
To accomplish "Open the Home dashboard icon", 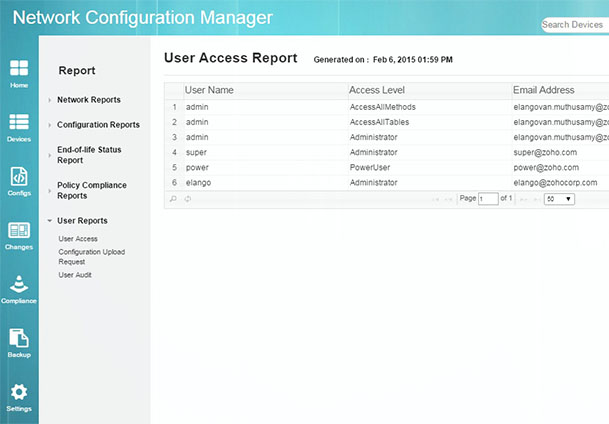I will tap(19, 72).
